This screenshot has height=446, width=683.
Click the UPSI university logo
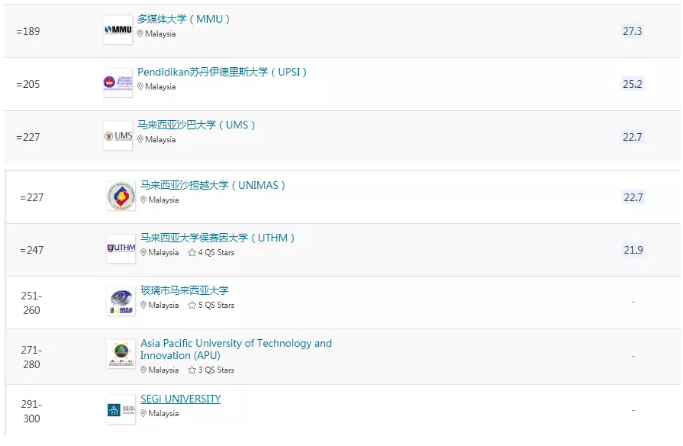tap(118, 82)
